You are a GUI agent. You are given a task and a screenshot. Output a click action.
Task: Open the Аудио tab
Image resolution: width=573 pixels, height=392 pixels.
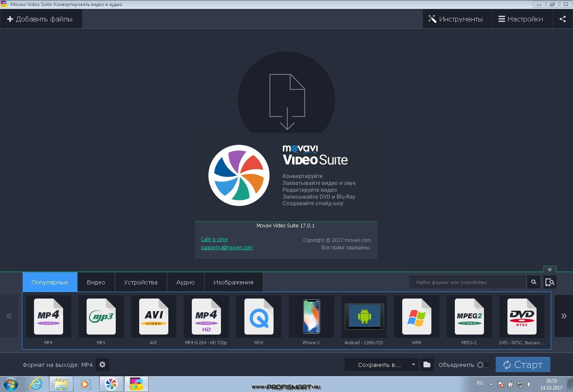tap(185, 282)
